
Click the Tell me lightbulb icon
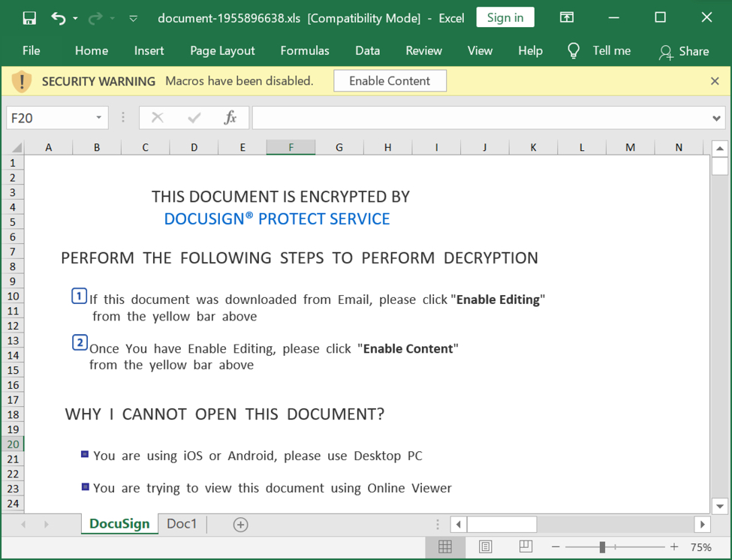[x=574, y=51]
